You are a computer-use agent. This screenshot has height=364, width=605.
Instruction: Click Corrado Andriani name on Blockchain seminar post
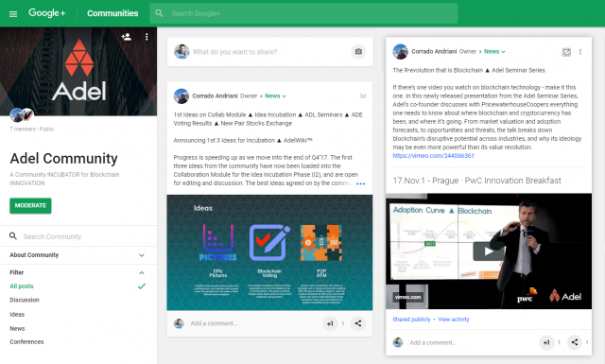[x=434, y=51]
